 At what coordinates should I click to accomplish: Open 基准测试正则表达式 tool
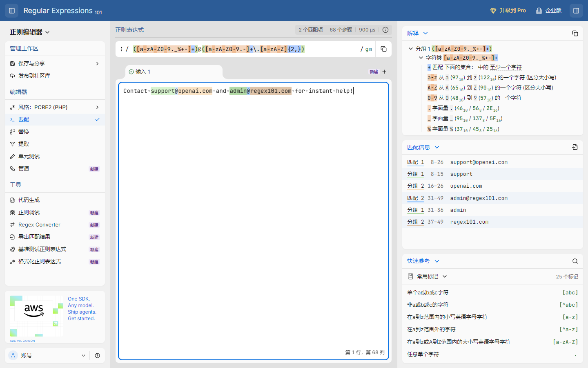[x=55, y=249]
